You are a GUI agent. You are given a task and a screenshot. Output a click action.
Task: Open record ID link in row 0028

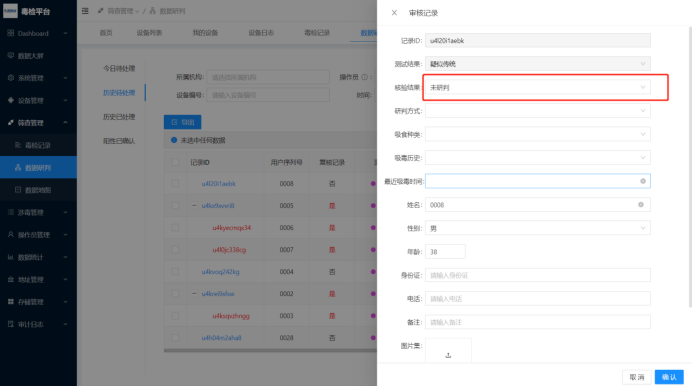click(x=221, y=338)
